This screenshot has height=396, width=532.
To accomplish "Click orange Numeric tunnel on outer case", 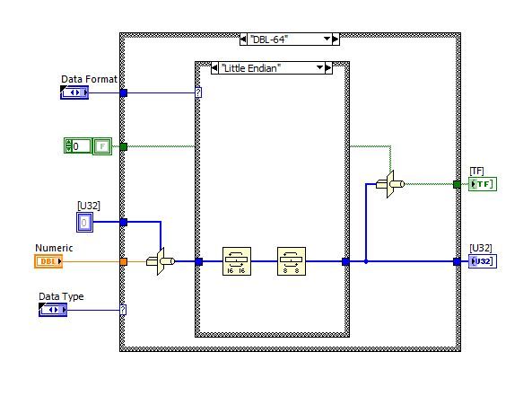I will [124, 261].
